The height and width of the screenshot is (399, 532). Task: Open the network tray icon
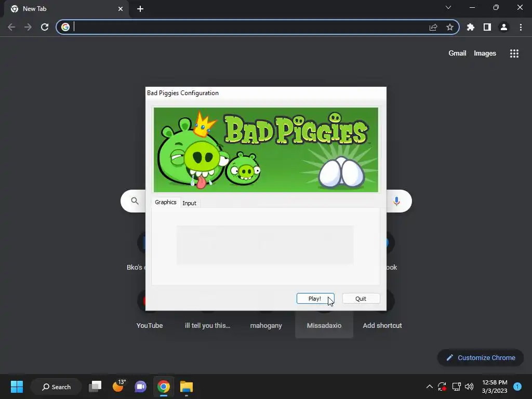[x=456, y=387]
